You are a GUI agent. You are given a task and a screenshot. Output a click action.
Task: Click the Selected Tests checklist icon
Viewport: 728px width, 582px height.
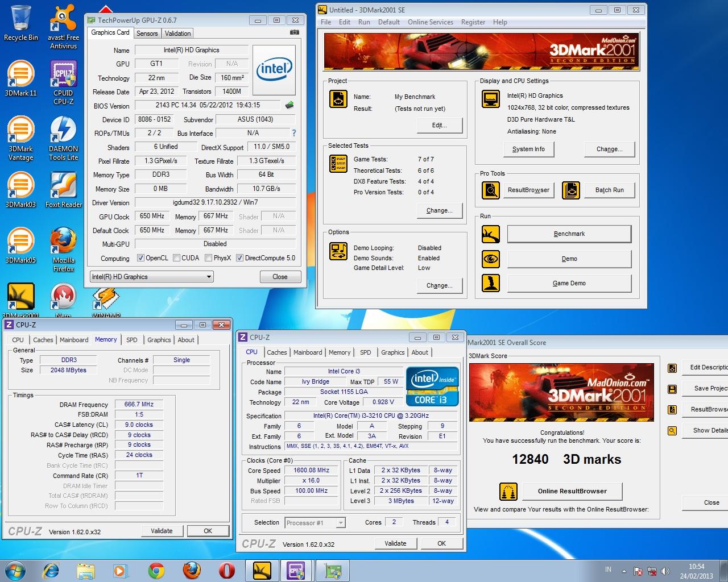(x=338, y=164)
